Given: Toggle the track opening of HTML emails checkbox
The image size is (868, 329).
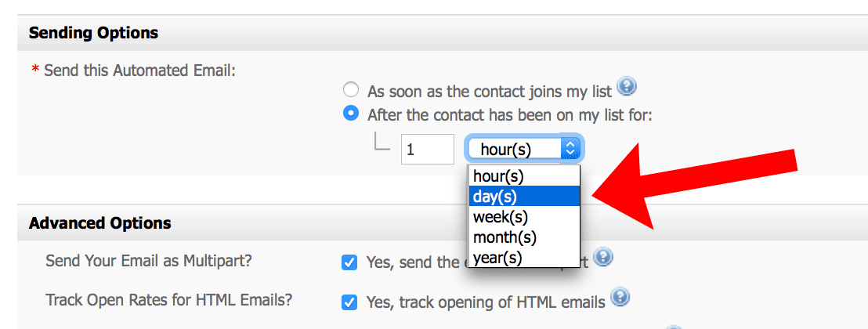Looking at the screenshot, I should 349,303.
